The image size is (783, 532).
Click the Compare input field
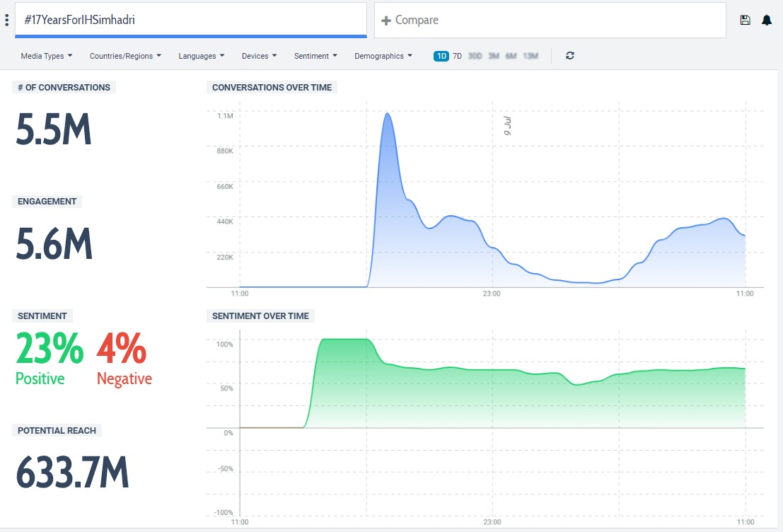[x=550, y=20]
